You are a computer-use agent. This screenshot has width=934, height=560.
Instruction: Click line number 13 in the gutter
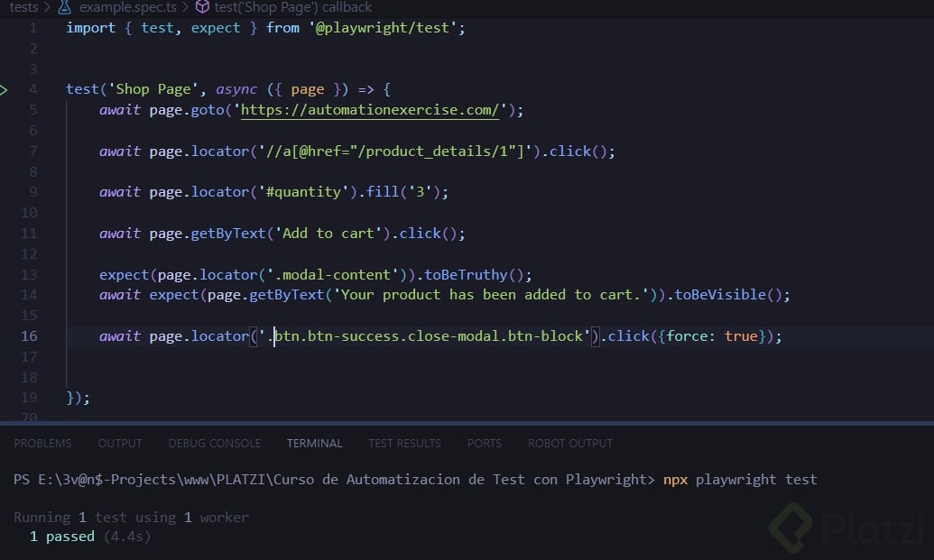click(x=29, y=274)
